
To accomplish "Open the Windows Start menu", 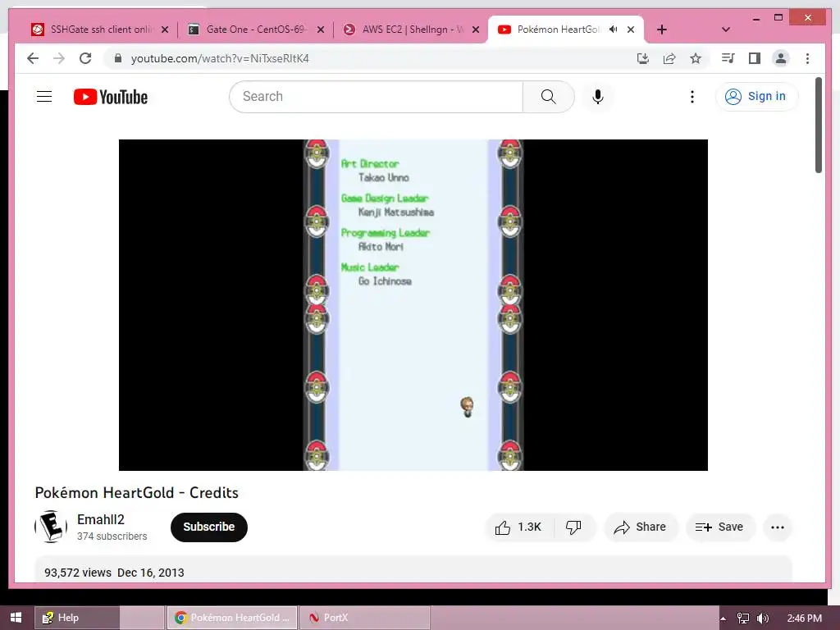I will (16, 618).
